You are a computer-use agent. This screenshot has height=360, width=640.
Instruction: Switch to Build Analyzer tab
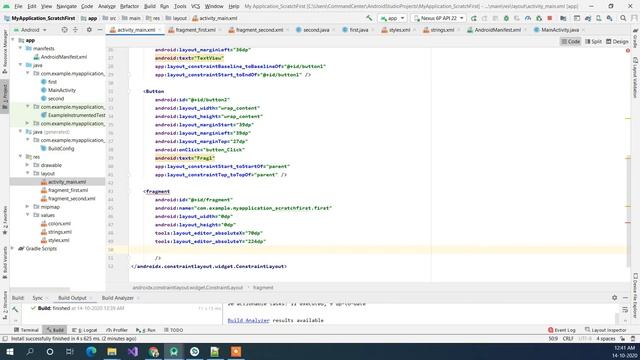point(118,298)
